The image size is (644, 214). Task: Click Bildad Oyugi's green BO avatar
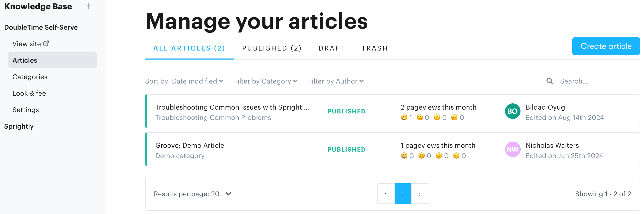click(x=513, y=111)
